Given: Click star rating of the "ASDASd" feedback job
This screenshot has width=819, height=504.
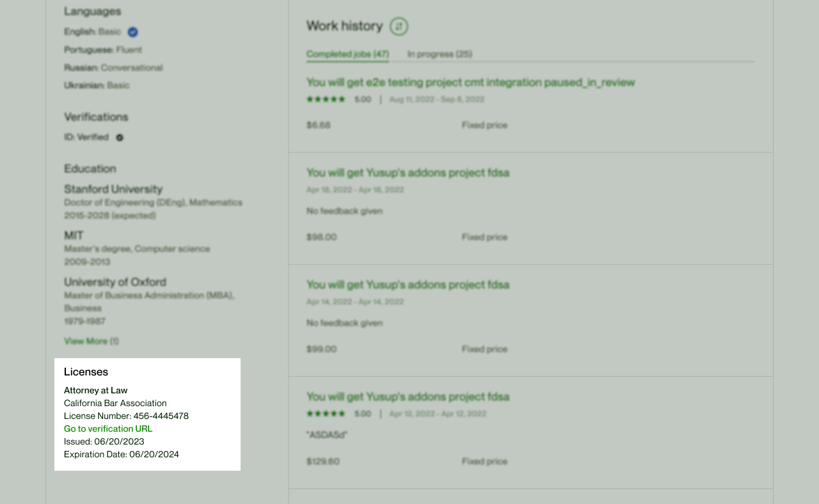Looking at the screenshot, I should pos(326,414).
